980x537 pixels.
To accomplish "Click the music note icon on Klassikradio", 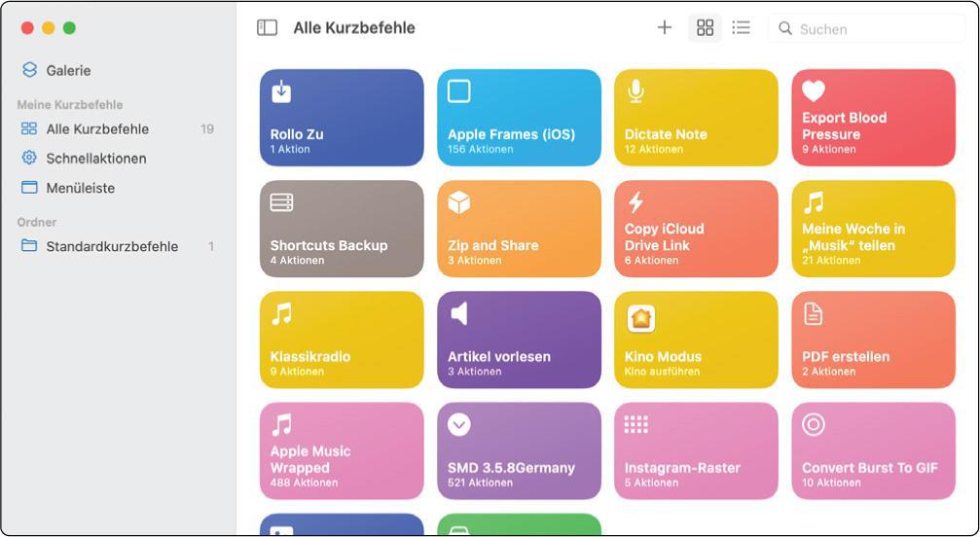I will point(281,313).
